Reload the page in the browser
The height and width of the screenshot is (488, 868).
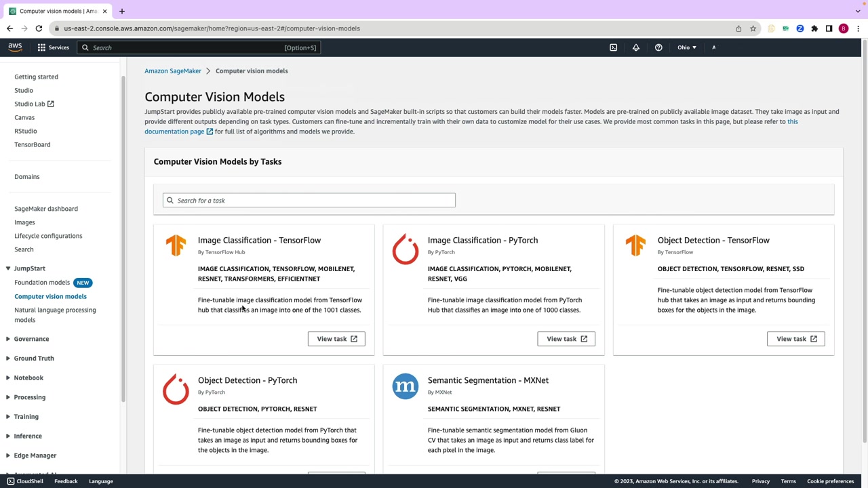click(x=39, y=28)
